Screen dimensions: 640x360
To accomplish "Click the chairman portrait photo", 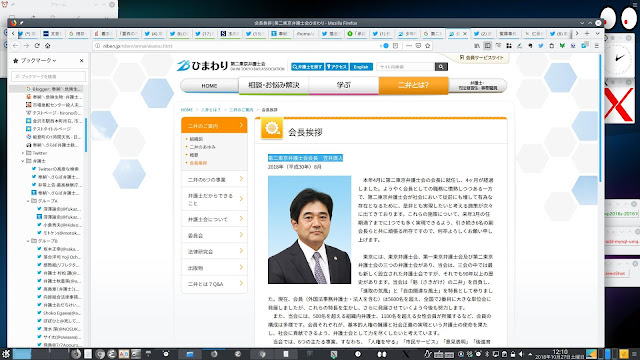I will point(309,230).
